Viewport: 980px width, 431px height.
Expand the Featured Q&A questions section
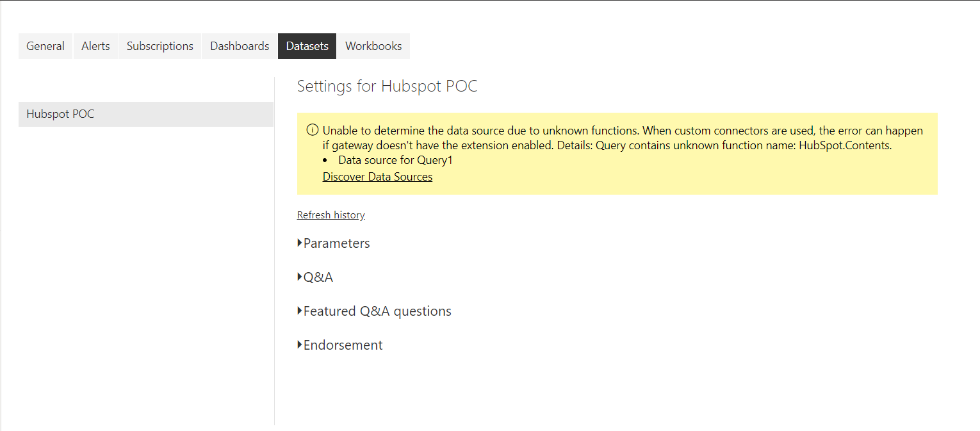(377, 311)
